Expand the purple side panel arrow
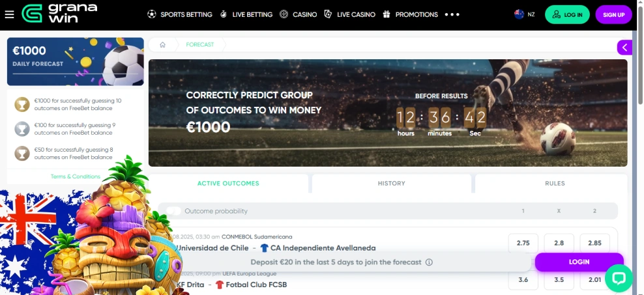Viewport: 644px width, 295px height. tap(624, 48)
